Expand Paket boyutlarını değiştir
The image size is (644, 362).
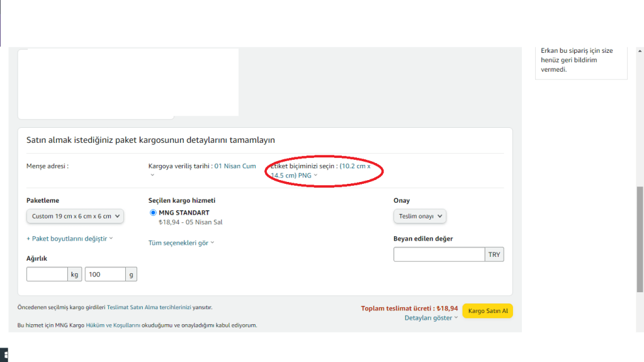(x=69, y=239)
